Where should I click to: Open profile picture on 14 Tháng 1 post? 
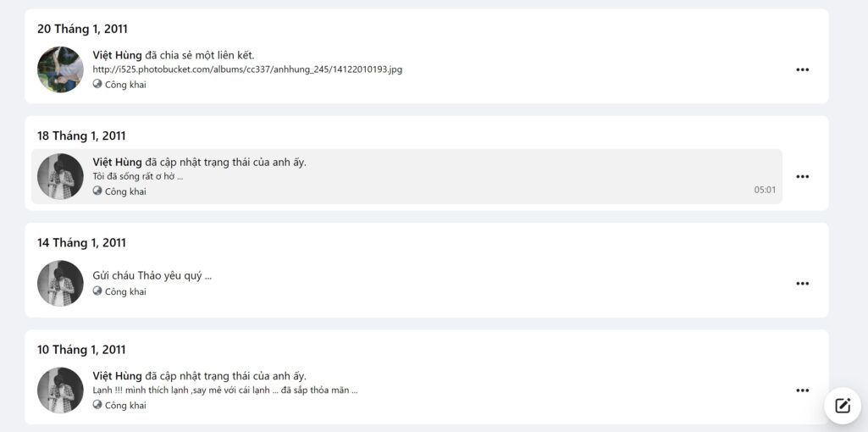pyautogui.click(x=60, y=284)
